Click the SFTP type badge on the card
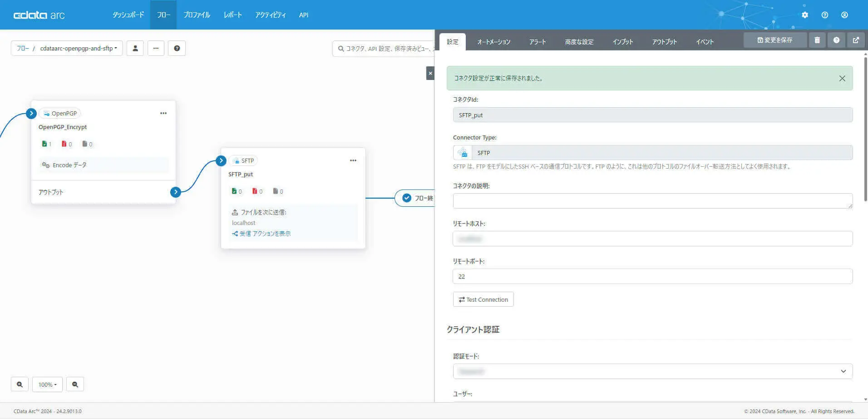 tap(243, 160)
